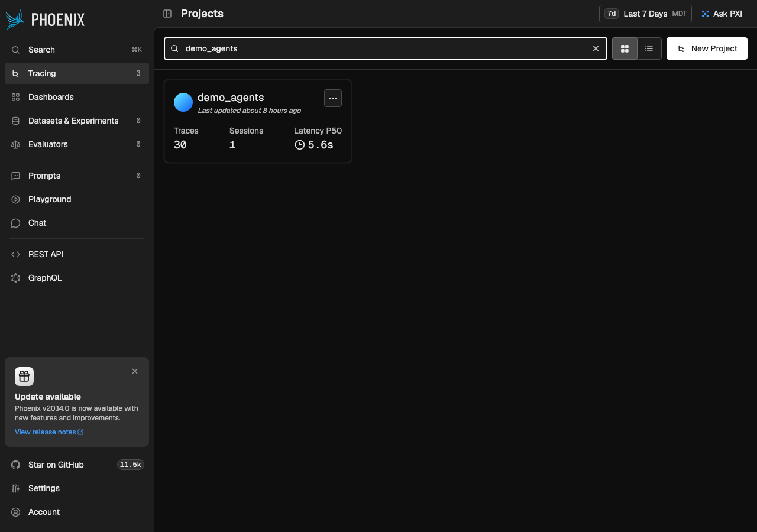Viewport: 757px width, 532px height.
Task: Click the Datasets database icon
Action: pyautogui.click(x=16, y=121)
